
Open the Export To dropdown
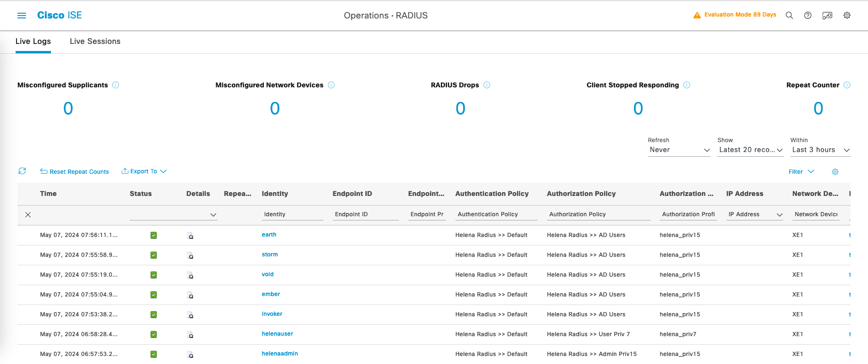click(144, 171)
